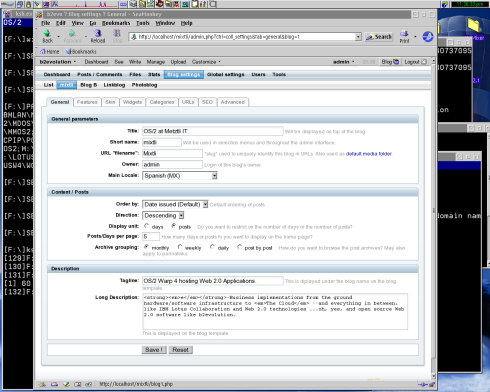
Task: Click the Back arrow icon
Action: click(x=47, y=33)
